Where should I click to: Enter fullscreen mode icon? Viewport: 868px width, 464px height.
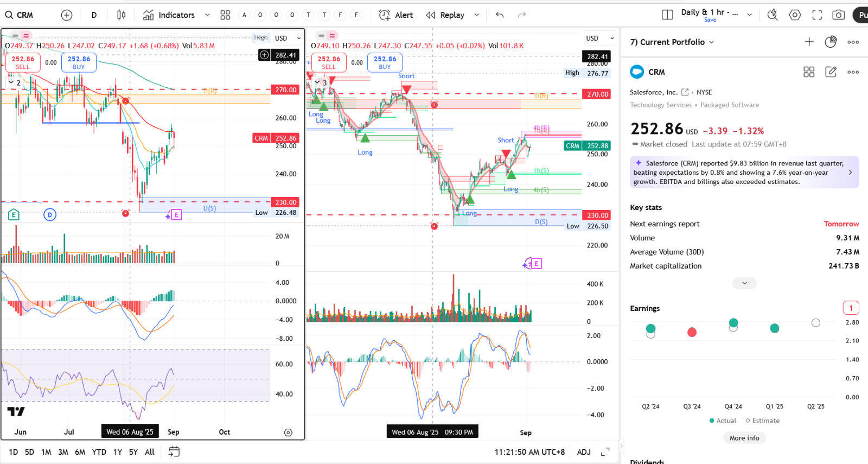pos(817,15)
